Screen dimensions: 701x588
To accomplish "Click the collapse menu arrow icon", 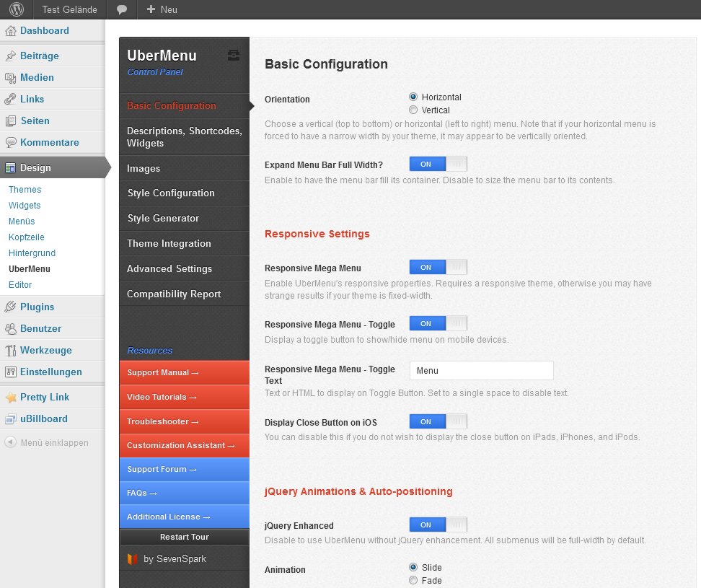I will 10,442.
